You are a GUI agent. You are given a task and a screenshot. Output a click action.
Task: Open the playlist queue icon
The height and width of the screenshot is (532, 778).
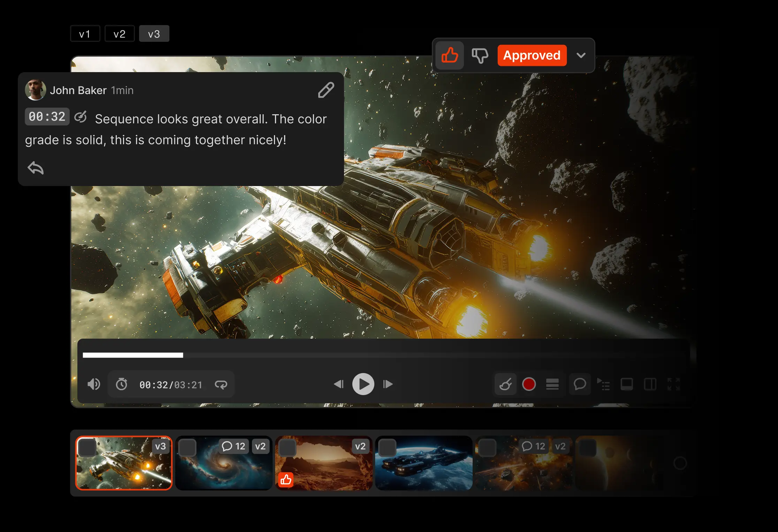pyautogui.click(x=604, y=384)
